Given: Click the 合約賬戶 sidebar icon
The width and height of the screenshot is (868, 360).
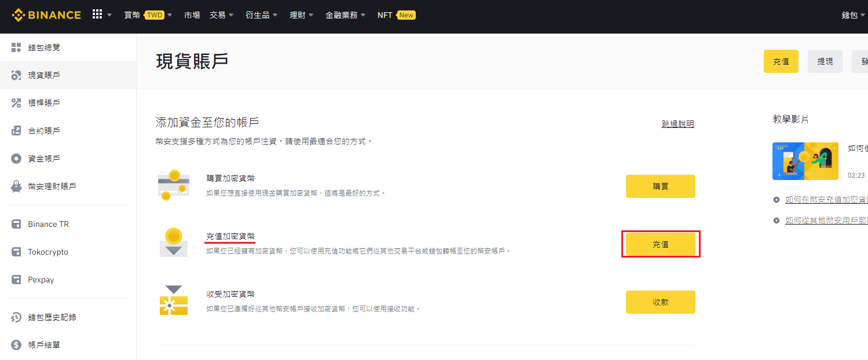Looking at the screenshot, I should point(16,131).
